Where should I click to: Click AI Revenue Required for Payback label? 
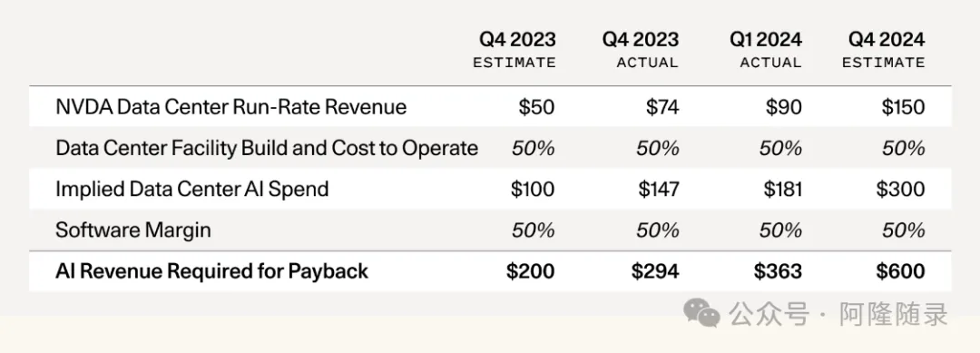point(211,271)
